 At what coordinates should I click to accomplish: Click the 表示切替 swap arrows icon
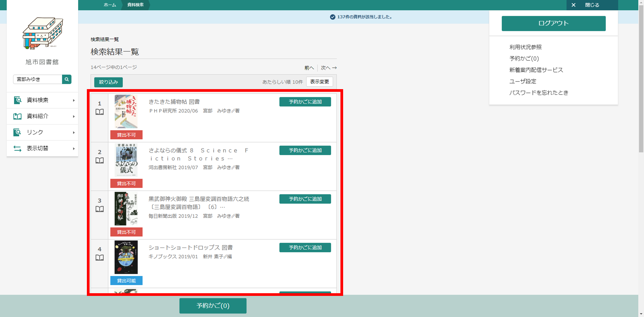tap(17, 148)
